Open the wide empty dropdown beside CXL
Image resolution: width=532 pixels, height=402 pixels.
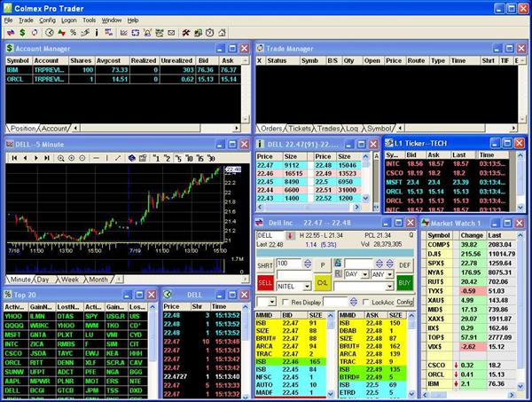(390, 287)
